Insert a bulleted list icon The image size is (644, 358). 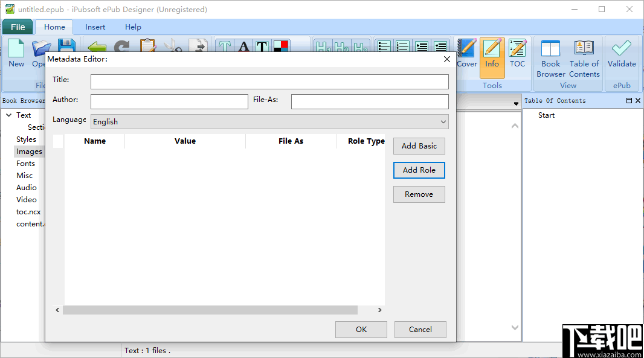coord(385,46)
